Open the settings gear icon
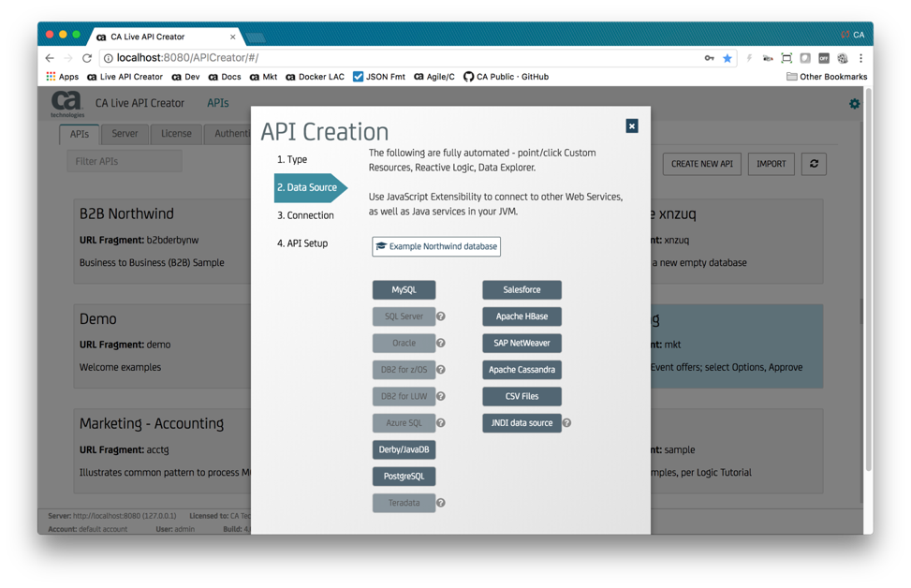The height and width of the screenshot is (588, 911). [x=854, y=104]
